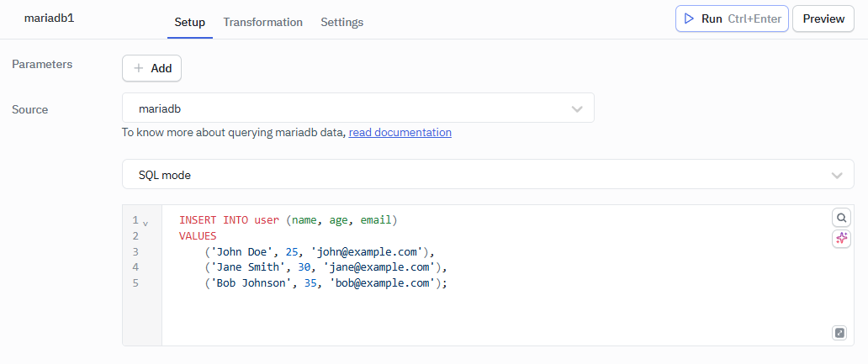The height and width of the screenshot is (364, 868).
Task: Click the VALUES keyword on line 2
Action: coord(197,236)
